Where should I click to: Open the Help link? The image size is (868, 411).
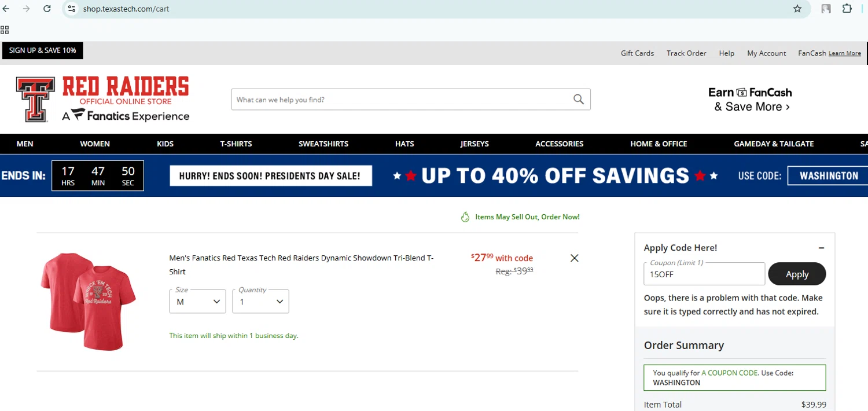(727, 53)
